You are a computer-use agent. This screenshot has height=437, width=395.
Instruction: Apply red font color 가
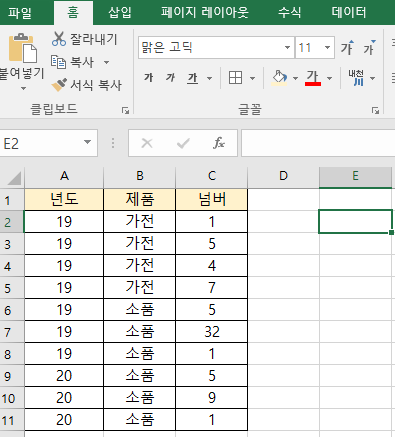(313, 78)
